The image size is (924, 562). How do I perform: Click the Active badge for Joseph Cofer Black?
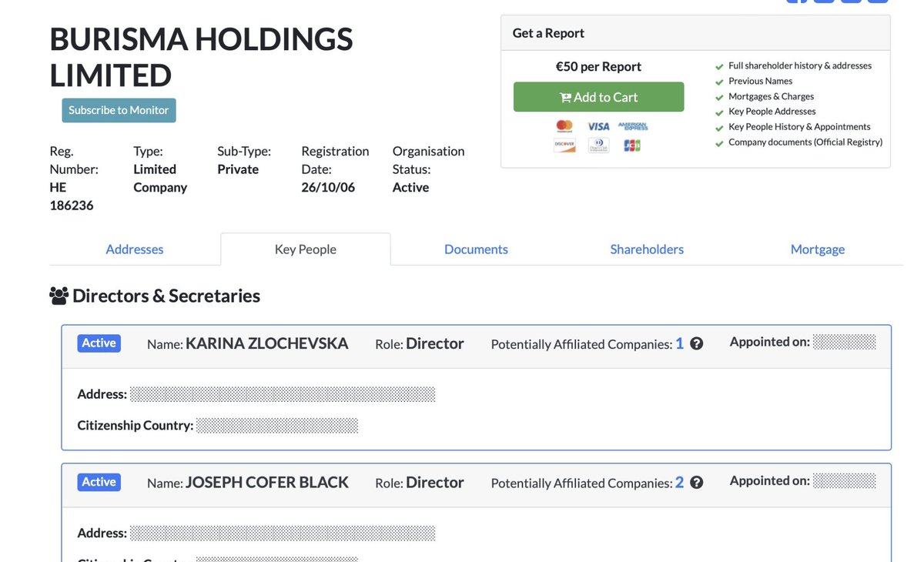(99, 482)
